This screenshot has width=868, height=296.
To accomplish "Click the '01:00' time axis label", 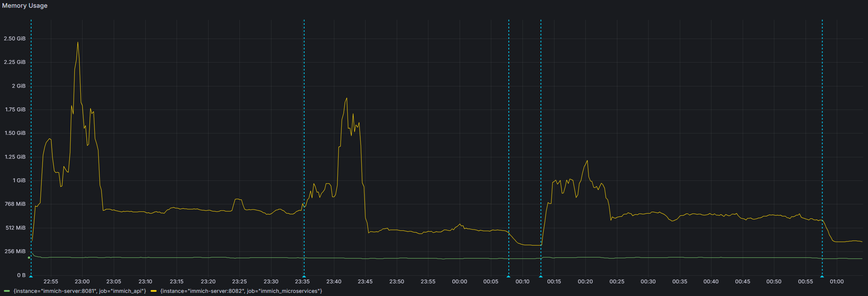I will tap(837, 282).
